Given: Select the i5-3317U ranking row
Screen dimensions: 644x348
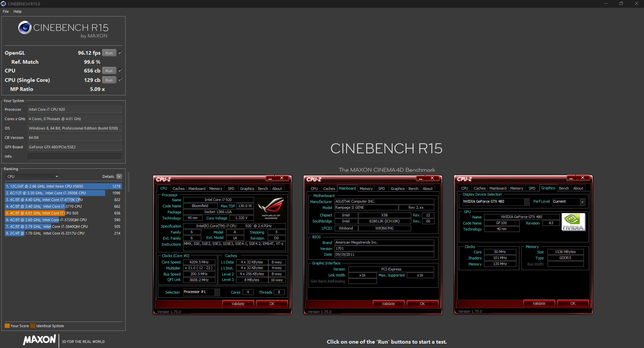Looking at the screenshot, I should point(63,233).
